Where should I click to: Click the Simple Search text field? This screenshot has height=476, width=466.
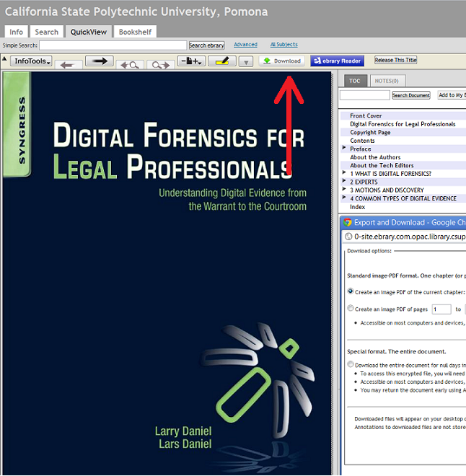[113, 45]
